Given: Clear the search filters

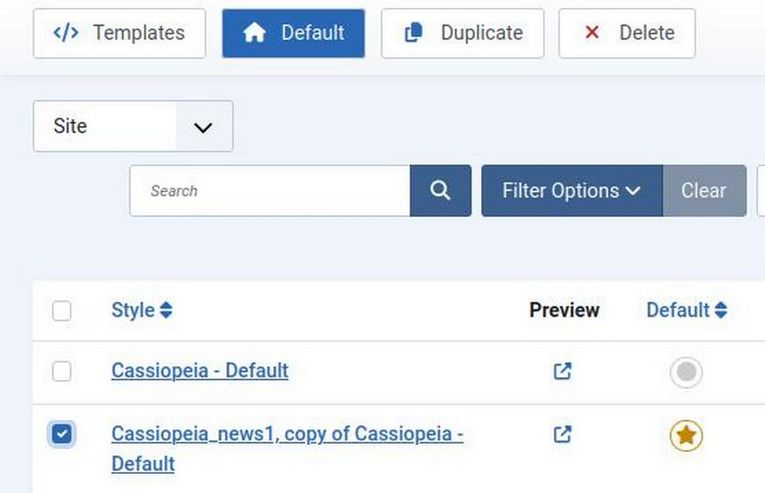Looking at the screenshot, I should pos(704,190).
